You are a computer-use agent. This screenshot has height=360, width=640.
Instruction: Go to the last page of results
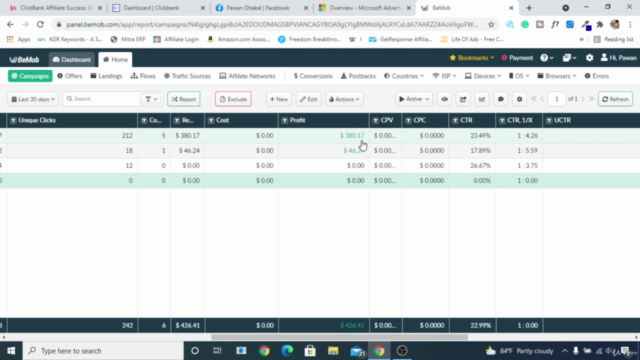pyautogui.click(x=591, y=99)
